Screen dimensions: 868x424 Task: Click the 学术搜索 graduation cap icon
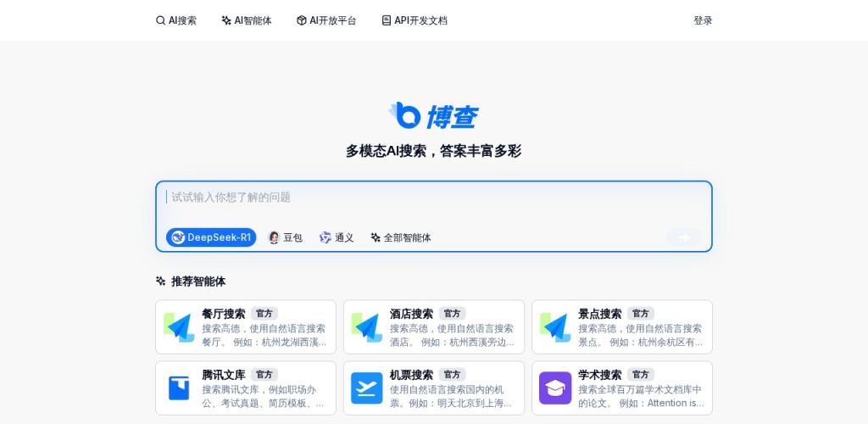coord(555,388)
